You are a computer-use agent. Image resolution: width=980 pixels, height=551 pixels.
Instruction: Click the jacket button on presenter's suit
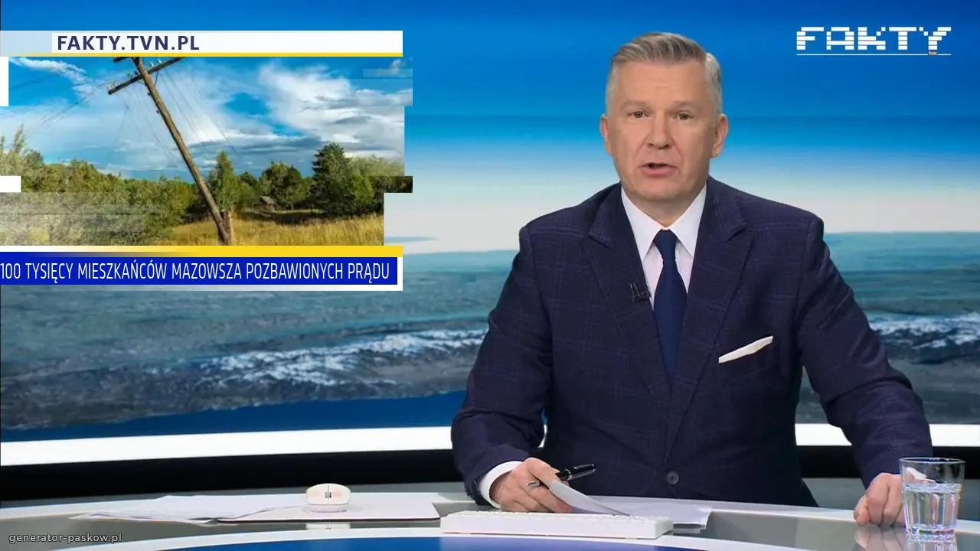672,478
